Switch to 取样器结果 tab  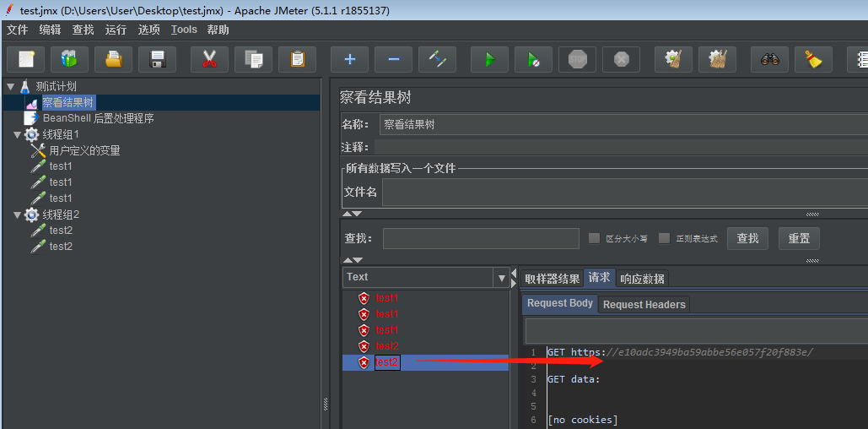point(552,278)
